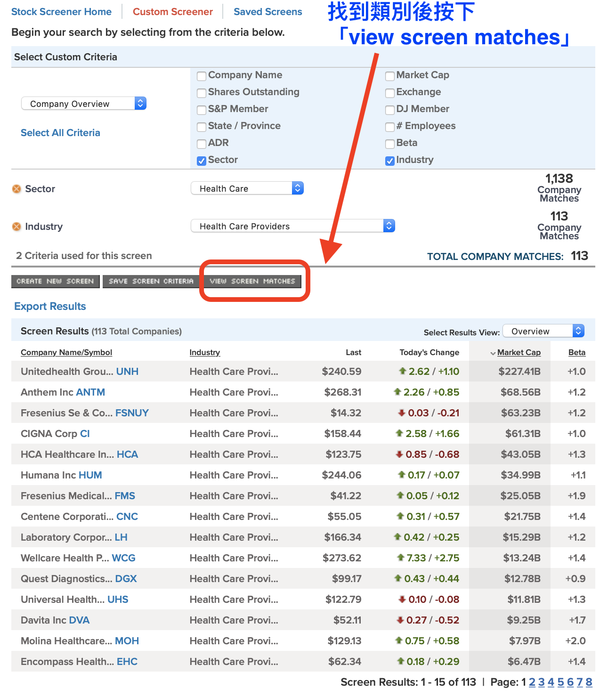Open the FMS ticker link
Viewport: 616px width, 697px height.
pyautogui.click(x=125, y=496)
